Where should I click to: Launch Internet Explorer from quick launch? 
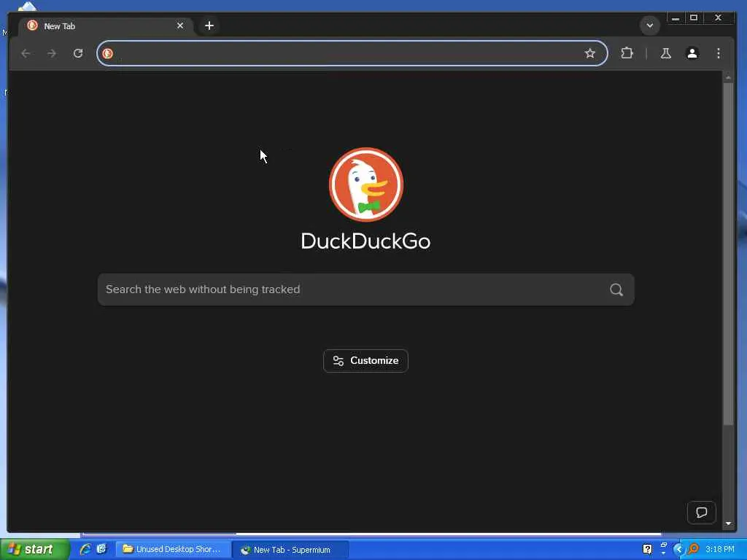[86, 549]
